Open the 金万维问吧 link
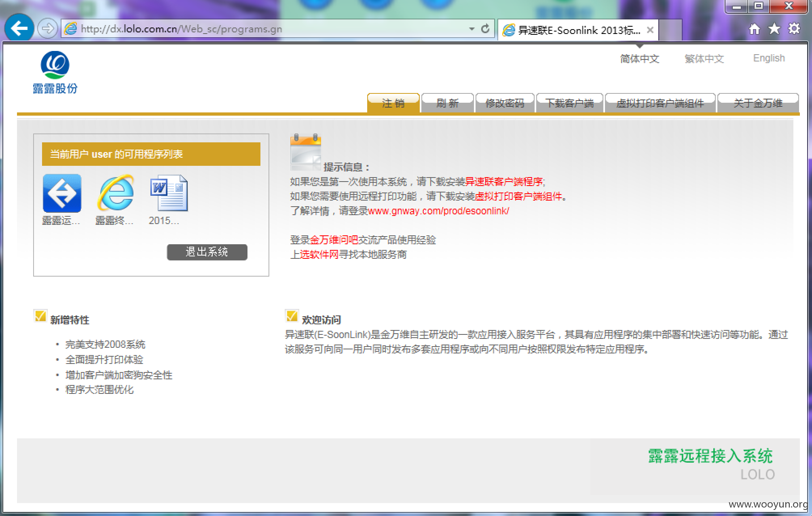Image resolution: width=812 pixels, height=516 pixels. 334,240
